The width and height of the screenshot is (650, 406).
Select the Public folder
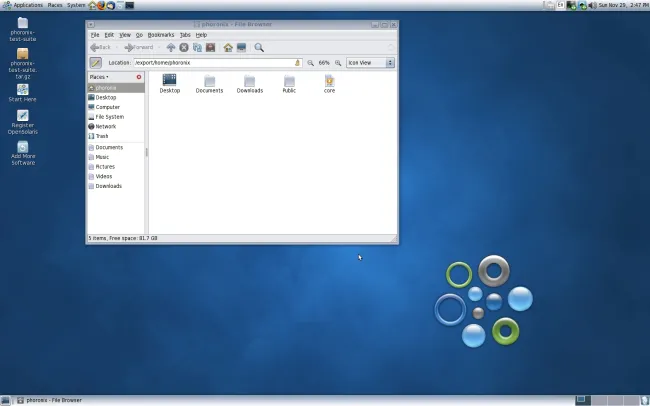[x=289, y=84]
